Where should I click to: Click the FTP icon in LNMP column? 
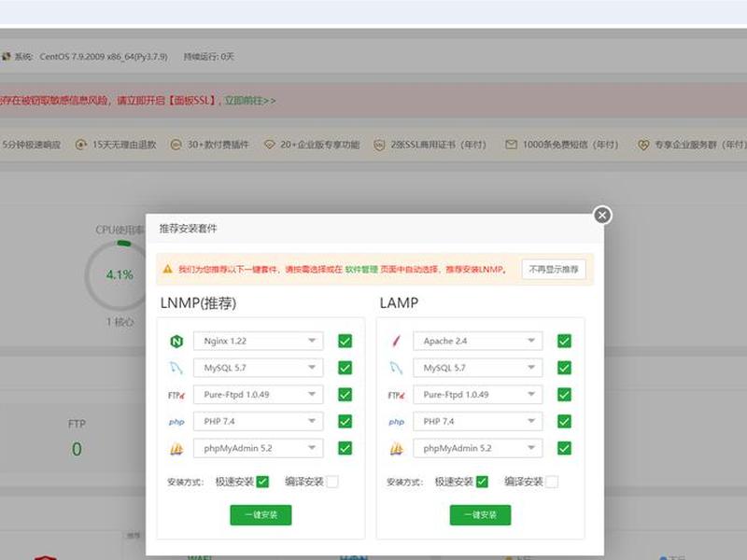pyautogui.click(x=176, y=395)
